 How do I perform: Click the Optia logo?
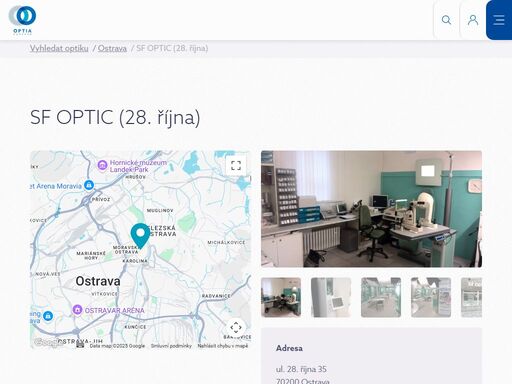pos(22,20)
